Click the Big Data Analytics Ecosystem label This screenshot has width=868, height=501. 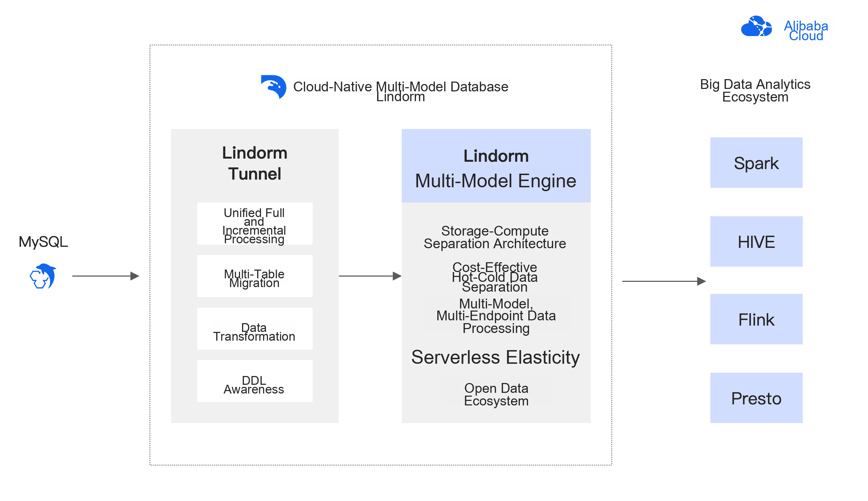[x=755, y=91]
